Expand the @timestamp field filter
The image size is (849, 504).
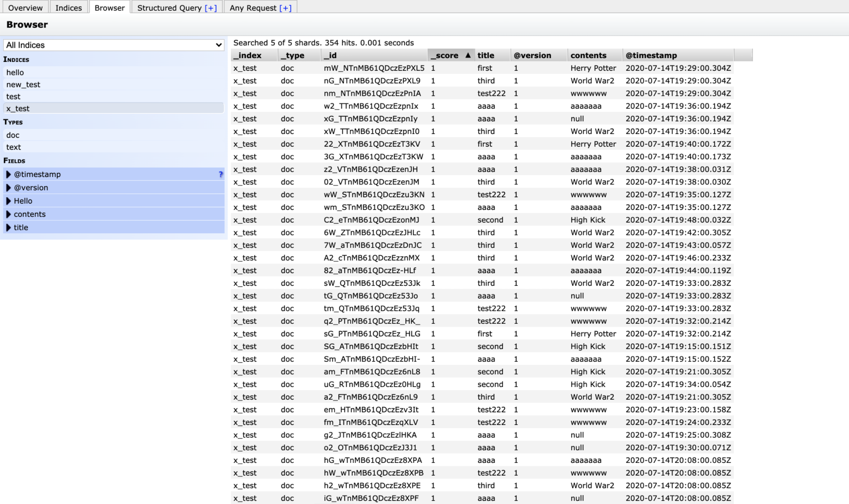pos(8,174)
